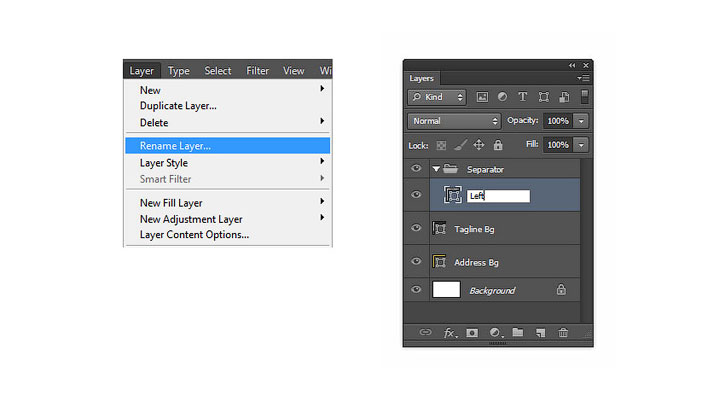This screenshot has width=725, height=402.
Task: Filter layers by pixel layer icon
Action: click(x=482, y=97)
